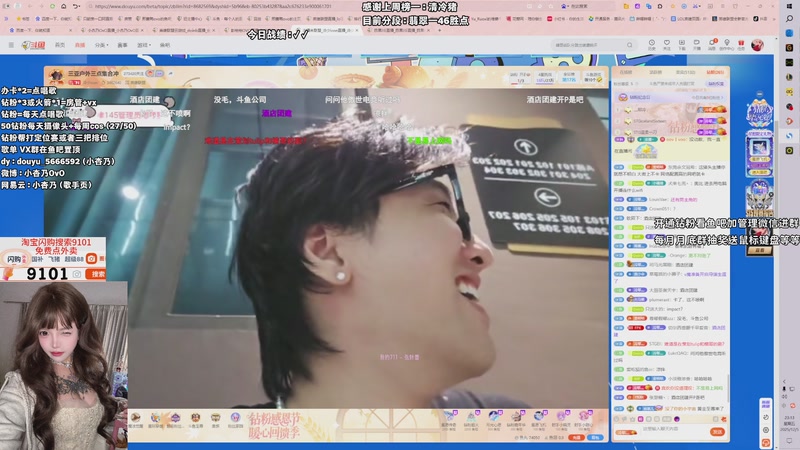Image resolution: width=800 pixels, height=450 pixels.
Task: Click the orange icon at chat toolbar right
Action: point(723,419)
